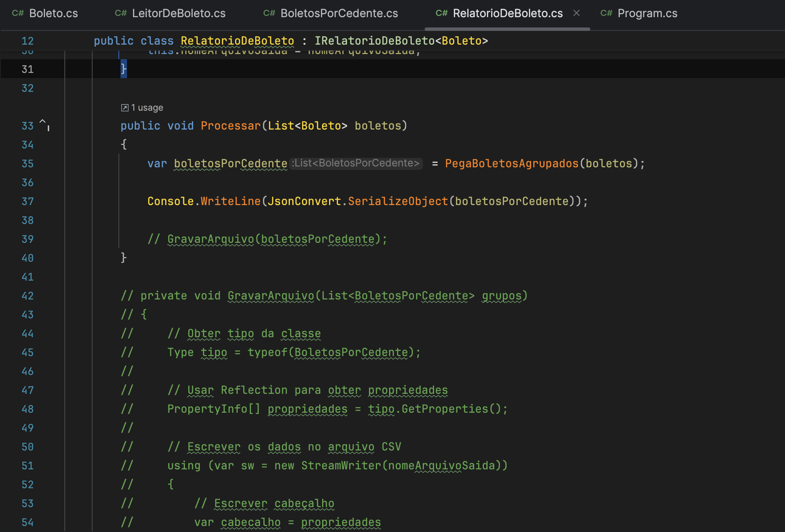The width and height of the screenshot is (785, 532).
Task: Click the C# file icon of LeitorDeBoleto.cs
Action: coord(121,13)
